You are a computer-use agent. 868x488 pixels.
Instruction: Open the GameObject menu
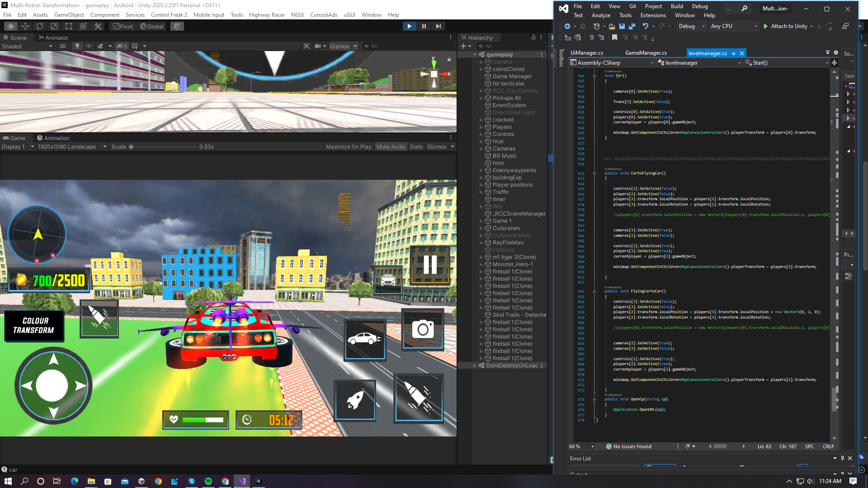click(x=69, y=15)
